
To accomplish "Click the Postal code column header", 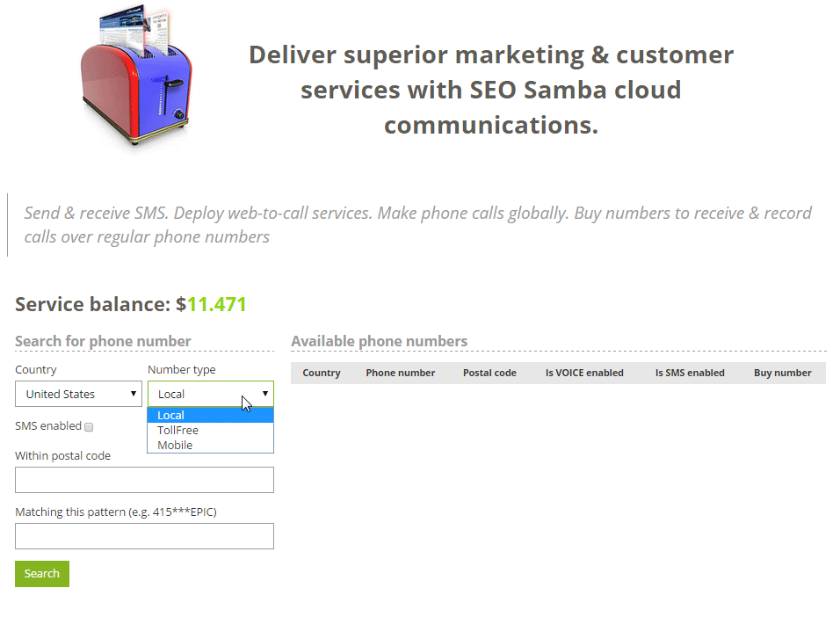I will [x=489, y=373].
